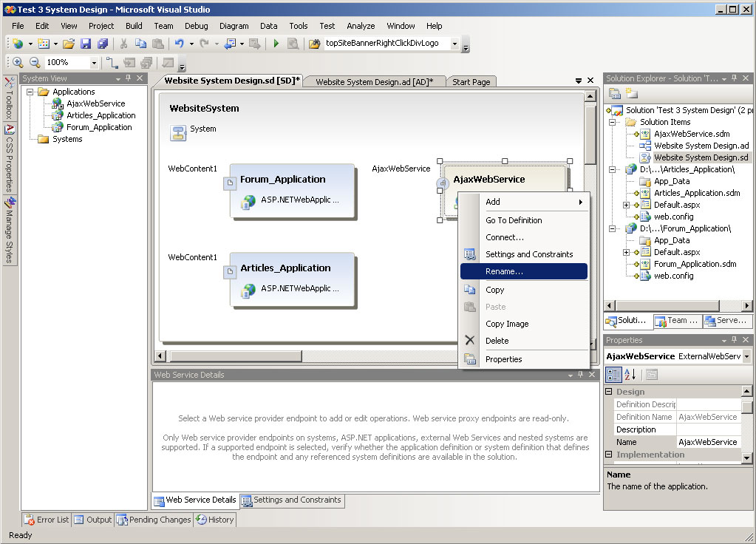This screenshot has height=544, width=756.
Task: Switch to the Team Explorer tab
Action: [x=677, y=321]
